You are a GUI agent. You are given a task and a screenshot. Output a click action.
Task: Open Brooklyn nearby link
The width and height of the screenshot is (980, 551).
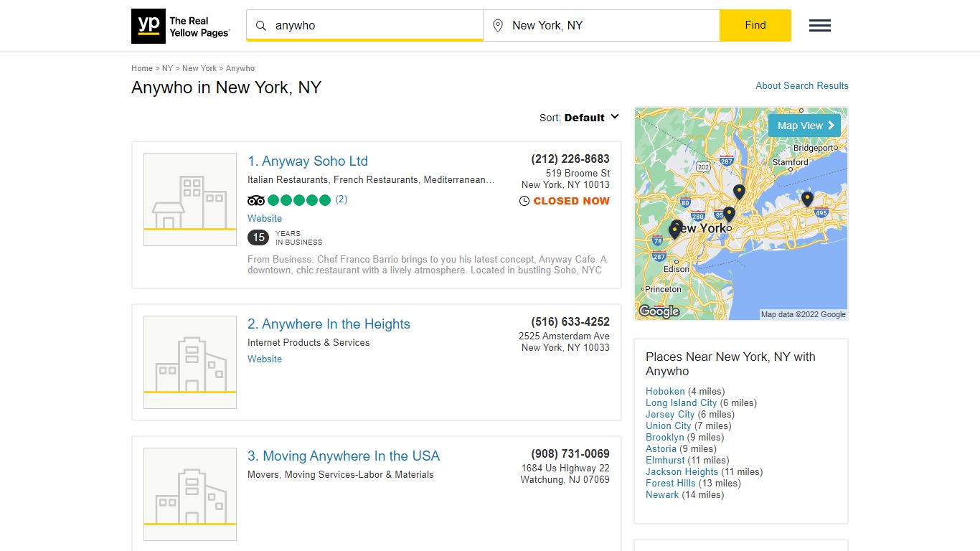click(x=665, y=438)
